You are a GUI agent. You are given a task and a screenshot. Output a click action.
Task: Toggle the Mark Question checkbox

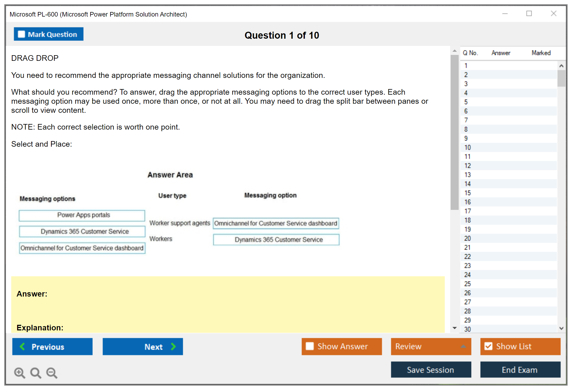click(x=21, y=34)
